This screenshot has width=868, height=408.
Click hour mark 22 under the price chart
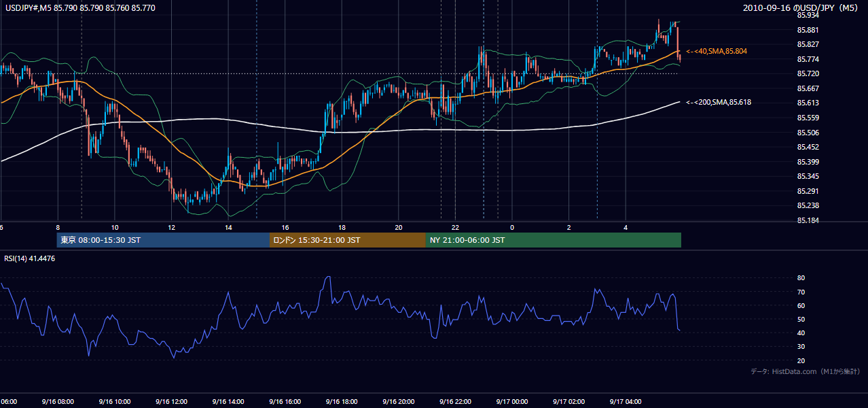[456, 227]
